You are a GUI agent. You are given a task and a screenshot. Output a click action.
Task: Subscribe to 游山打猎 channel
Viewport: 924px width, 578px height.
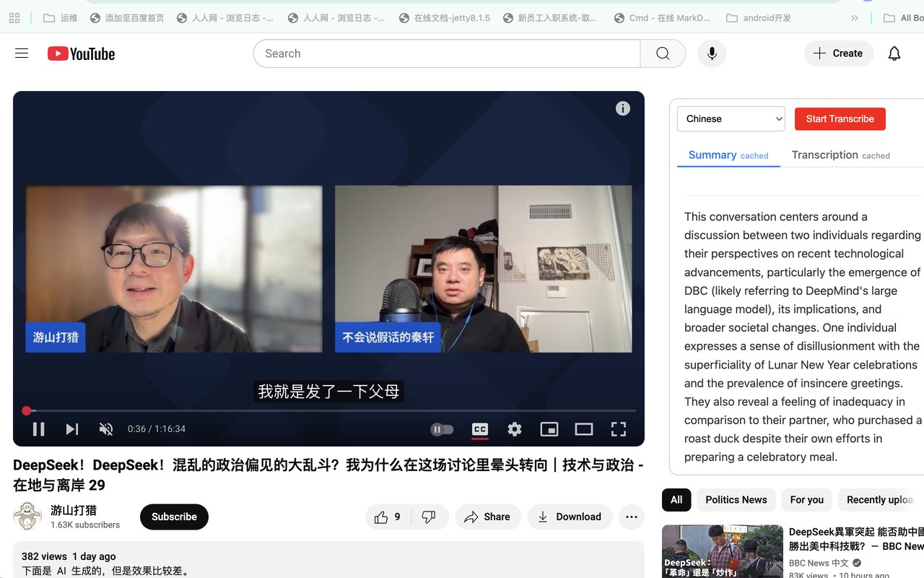174,517
